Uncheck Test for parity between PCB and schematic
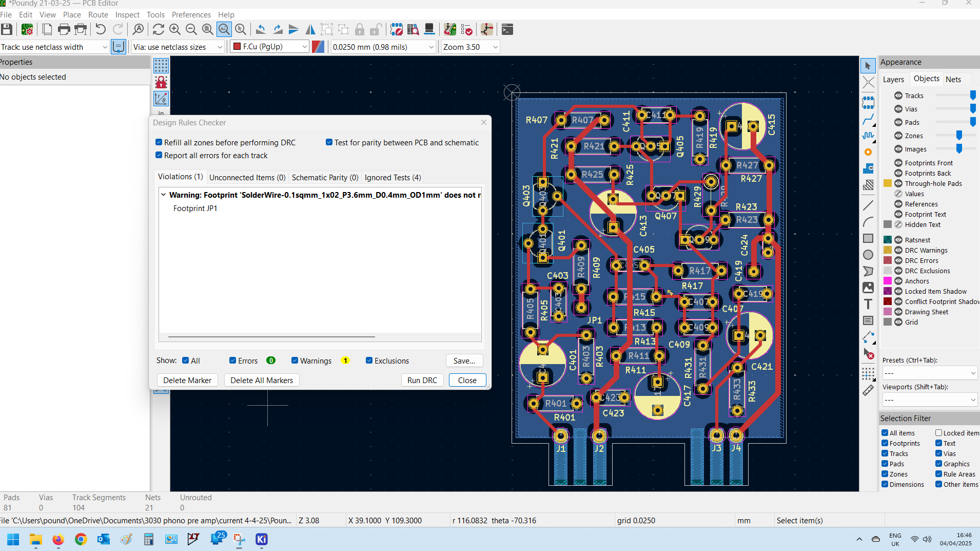 click(x=329, y=142)
